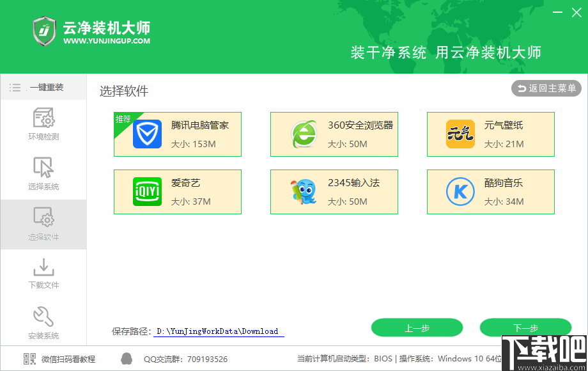
Task: Click the 下一步 (Next) button
Action: 525,328
